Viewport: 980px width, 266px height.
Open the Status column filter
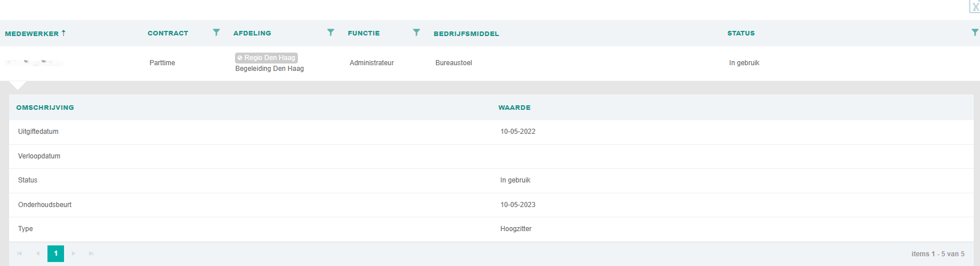click(974, 33)
